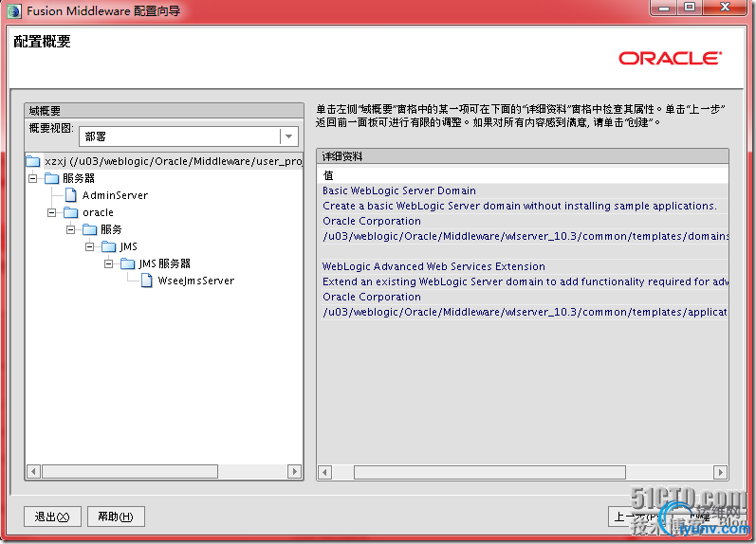This screenshot has height=544, width=756.
Task: Open the 概要视图 dropdown showing 部署
Action: pyautogui.click(x=189, y=136)
